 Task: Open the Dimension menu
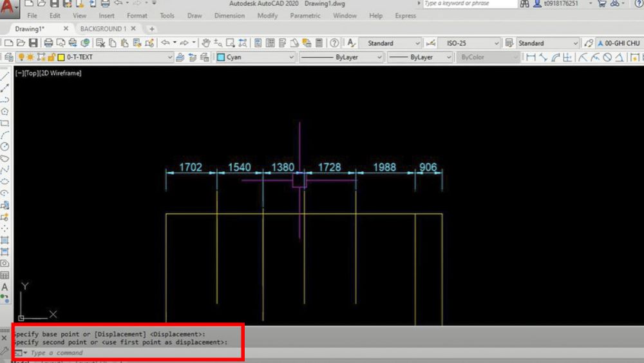(x=229, y=15)
